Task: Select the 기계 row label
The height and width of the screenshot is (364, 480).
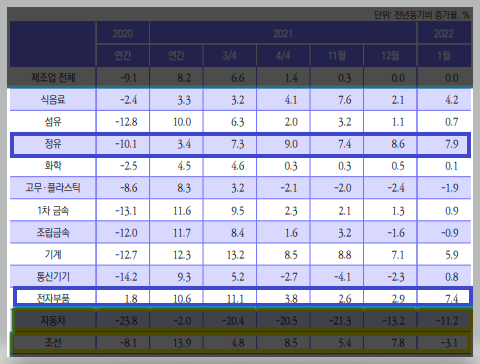Action: click(53, 255)
